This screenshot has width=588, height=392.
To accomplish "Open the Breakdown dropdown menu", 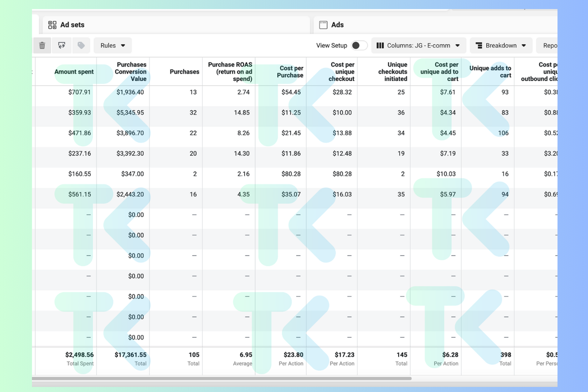I will tap(501, 45).
